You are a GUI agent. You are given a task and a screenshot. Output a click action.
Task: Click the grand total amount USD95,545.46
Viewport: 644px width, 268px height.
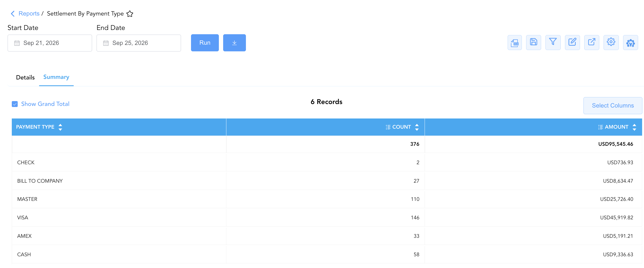616,144
